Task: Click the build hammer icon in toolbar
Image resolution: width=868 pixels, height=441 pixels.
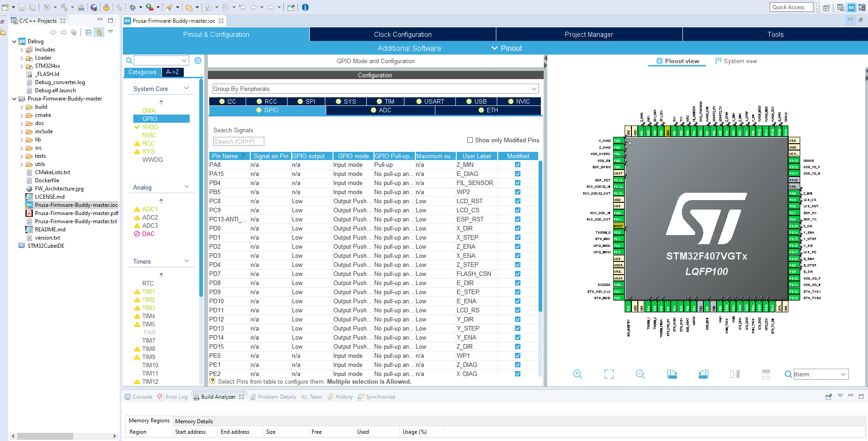Action: pyautogui.click(x=64, y=7)
